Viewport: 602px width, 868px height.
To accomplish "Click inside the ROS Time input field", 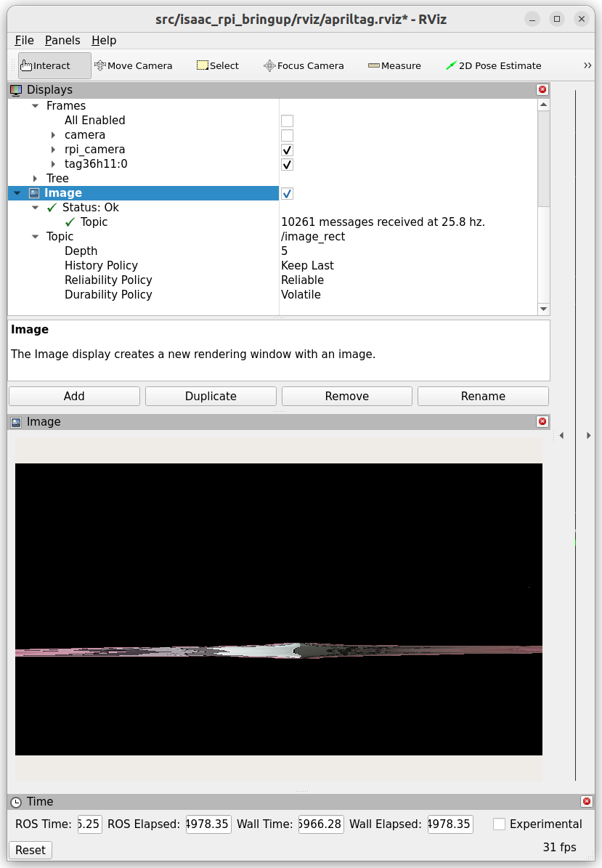I will [x=89, y=824].
